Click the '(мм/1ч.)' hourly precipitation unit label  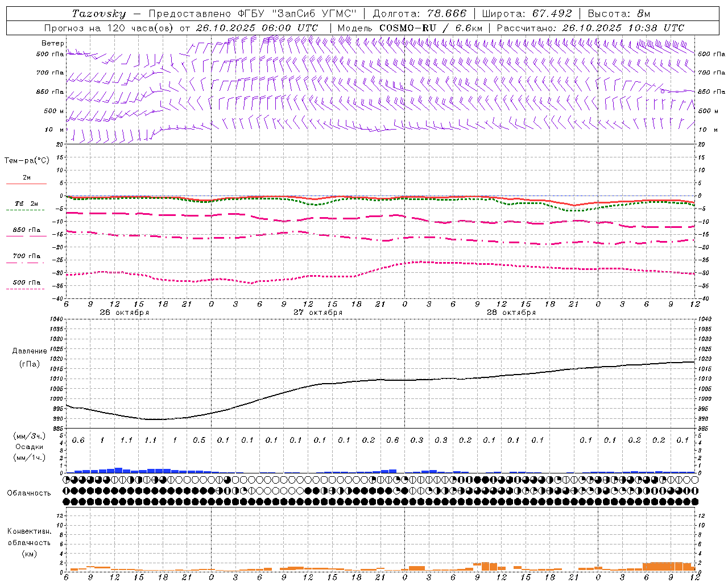click(30, 458)
